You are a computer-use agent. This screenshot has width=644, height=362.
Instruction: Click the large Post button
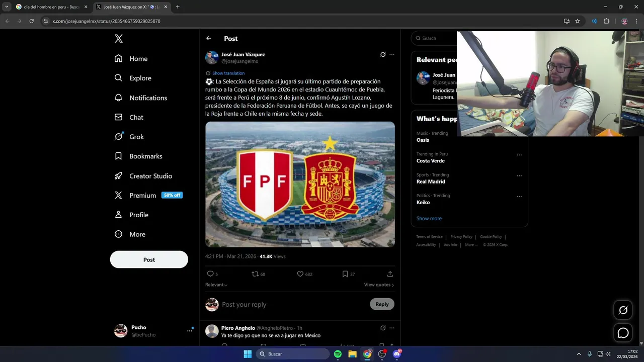tap(149, 259)
